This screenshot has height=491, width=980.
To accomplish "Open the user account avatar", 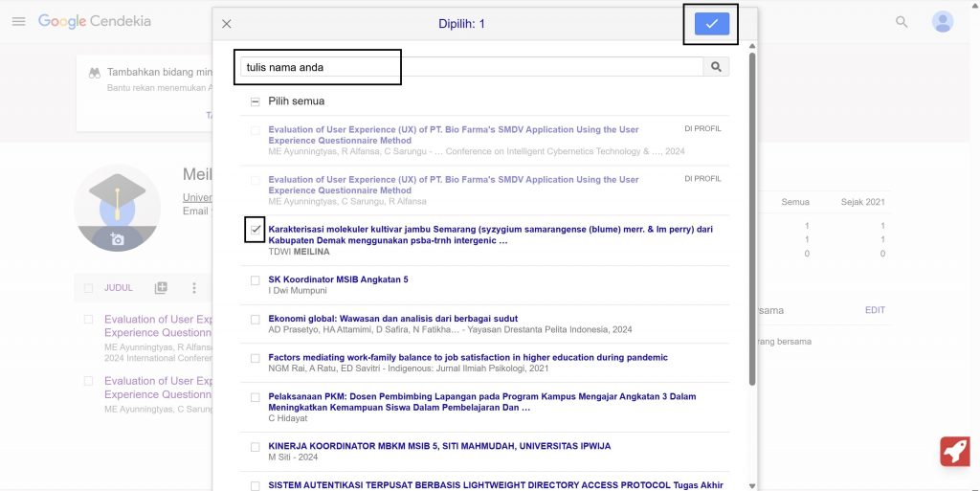I will pyautogui.click(x=943, y=22).
